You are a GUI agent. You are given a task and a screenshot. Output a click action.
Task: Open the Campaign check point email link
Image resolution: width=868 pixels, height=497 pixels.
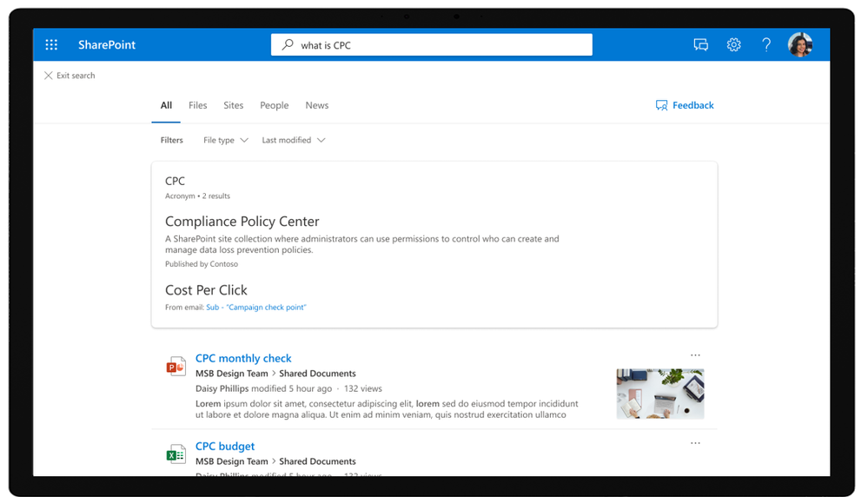255,308
